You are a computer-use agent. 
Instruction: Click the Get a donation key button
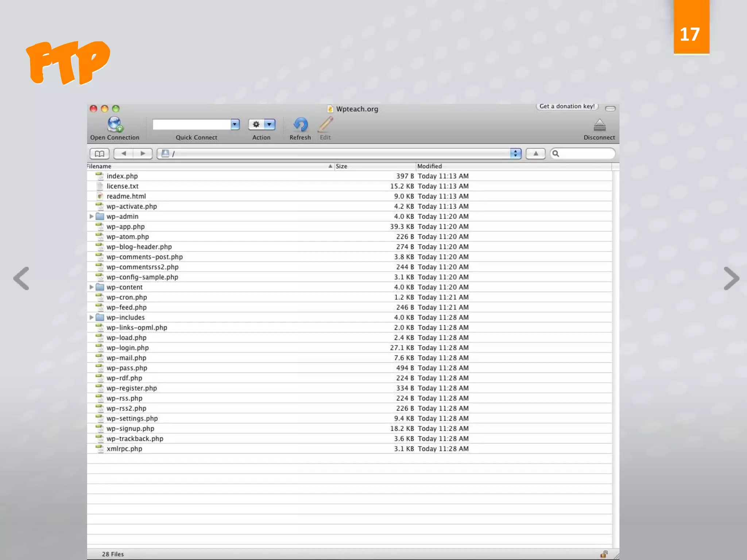click(567, 106)
